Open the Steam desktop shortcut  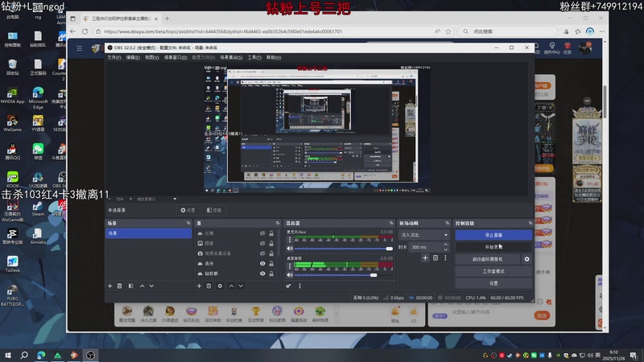38,208
